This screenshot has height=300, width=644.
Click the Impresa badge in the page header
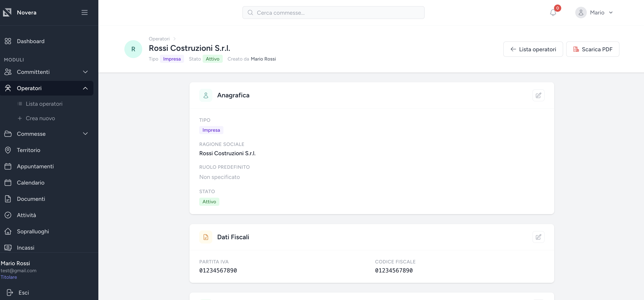pyautogui.click(x=172, y=59)
